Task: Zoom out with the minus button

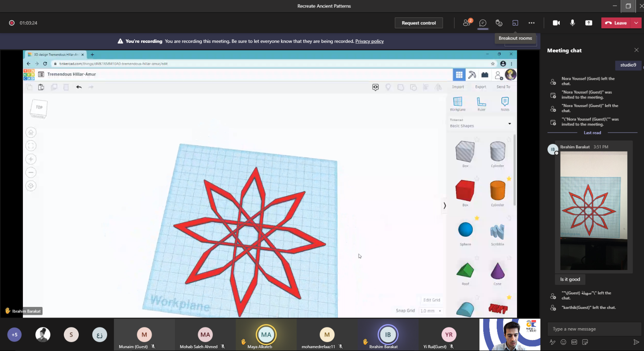Action: [x=31, y=172]
